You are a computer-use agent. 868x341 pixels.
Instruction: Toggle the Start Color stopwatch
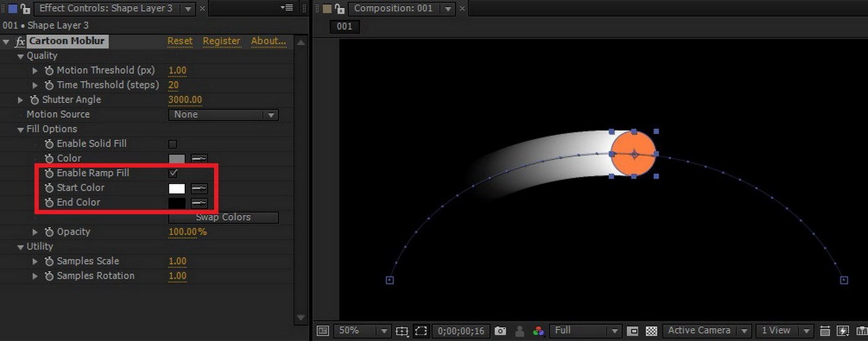[49, 188]
